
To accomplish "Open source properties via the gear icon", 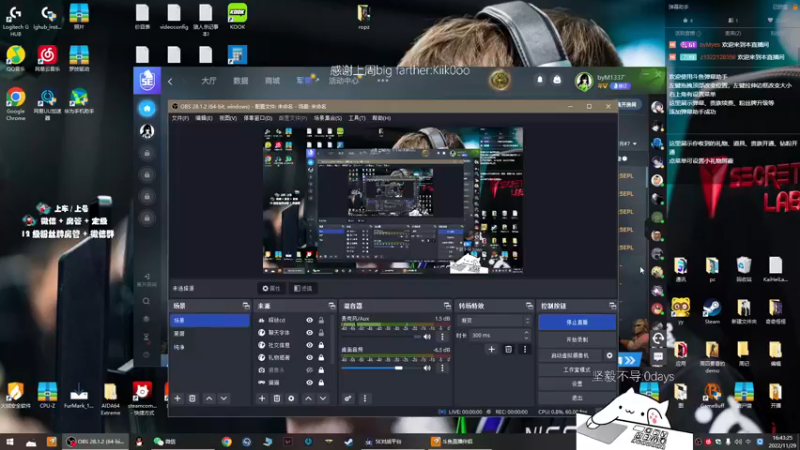I will pyautogui.click(x=291, y=398).
